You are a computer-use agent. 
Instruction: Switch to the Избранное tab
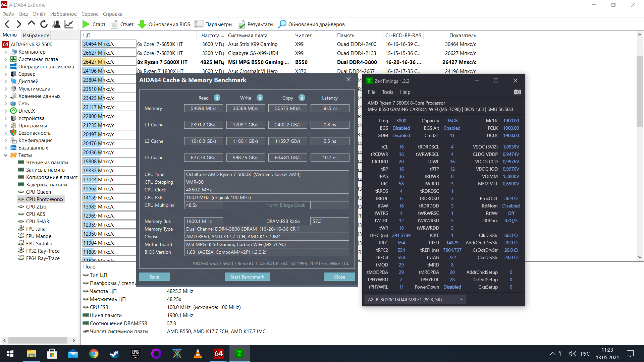click(x=36, y=35)
